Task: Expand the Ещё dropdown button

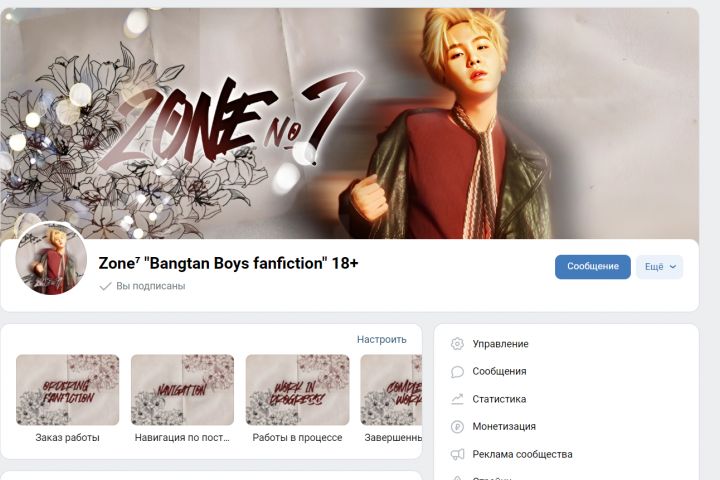Action: pyautogui.click(x=659, y=267)
